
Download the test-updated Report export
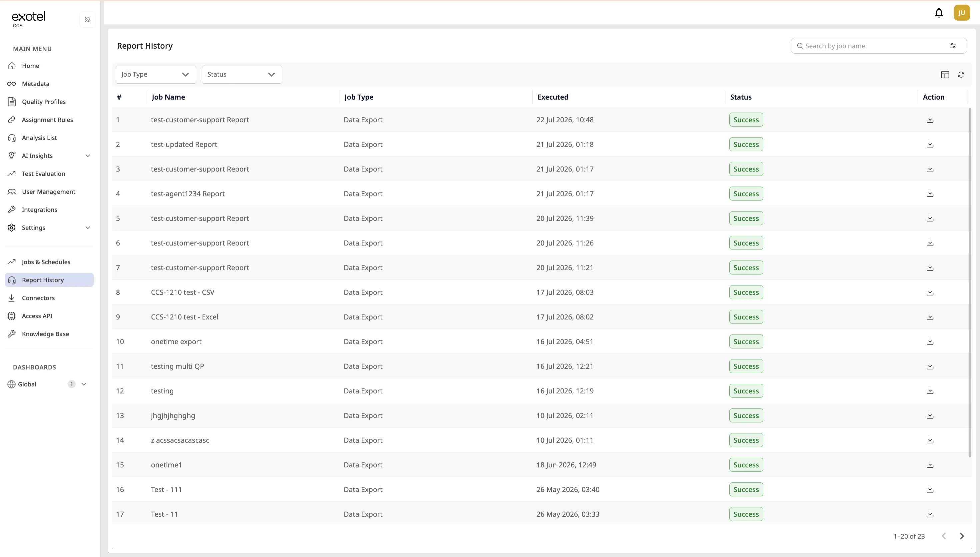click(930, 144)
